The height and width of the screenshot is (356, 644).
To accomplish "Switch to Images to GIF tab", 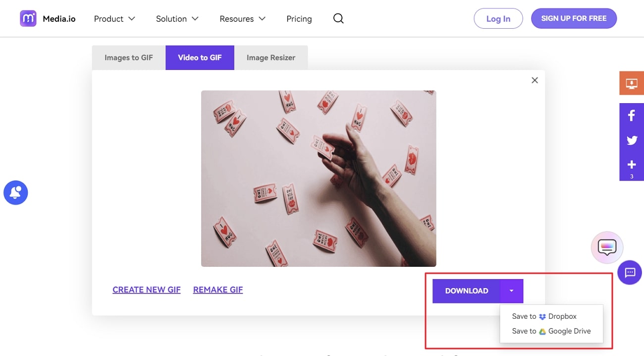I will point(129,58).
